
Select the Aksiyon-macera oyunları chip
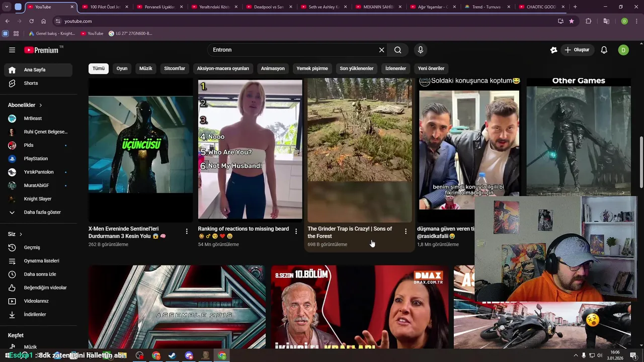tap(223, 68)
